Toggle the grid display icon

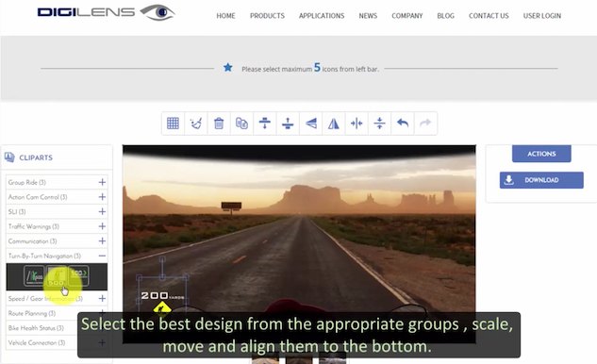[173, 123]
